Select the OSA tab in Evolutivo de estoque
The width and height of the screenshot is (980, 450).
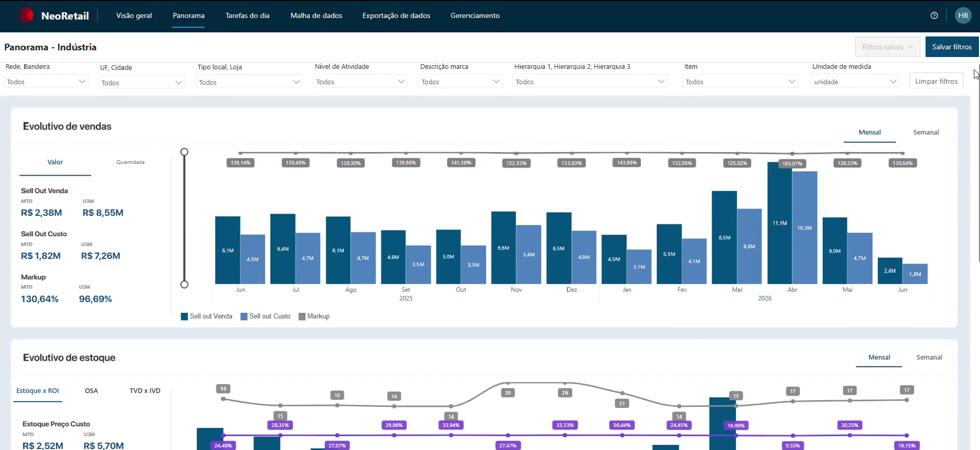click(91, 391)
